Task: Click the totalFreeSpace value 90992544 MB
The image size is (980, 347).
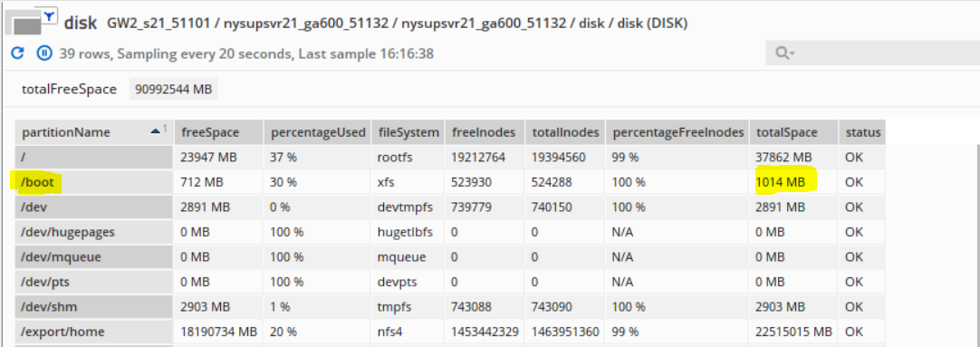Action: coord(174,89)
